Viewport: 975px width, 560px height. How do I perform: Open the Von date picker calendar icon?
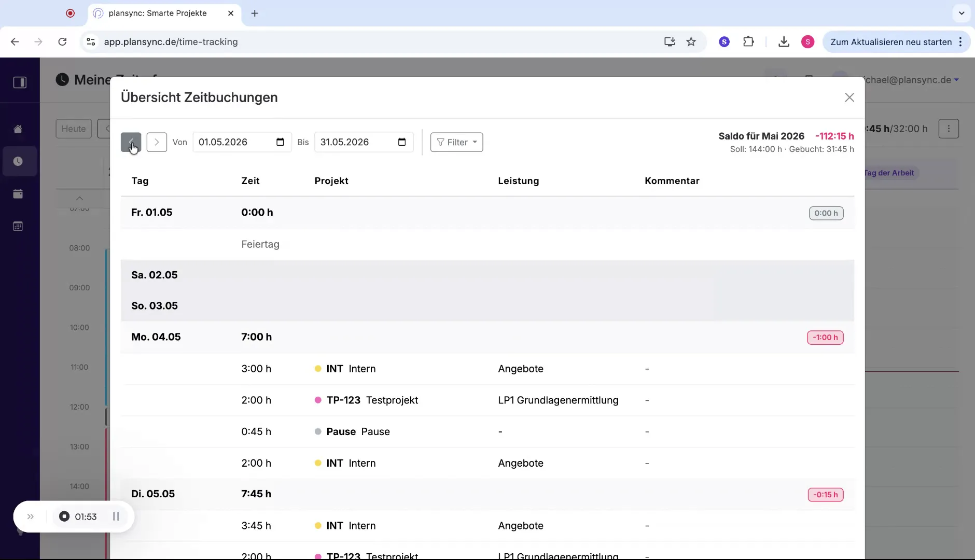280,142
